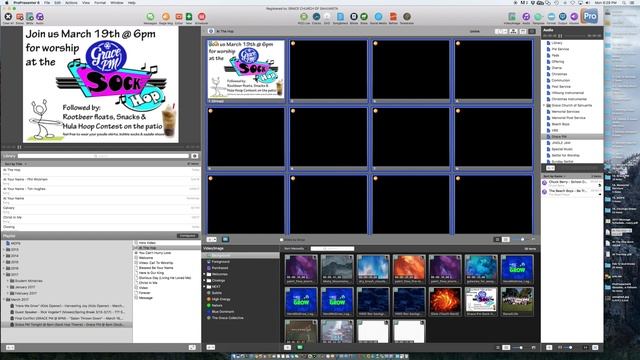This screenshot has width=640, height=360.
Task: Click the green live video icon
Action: 300,347
